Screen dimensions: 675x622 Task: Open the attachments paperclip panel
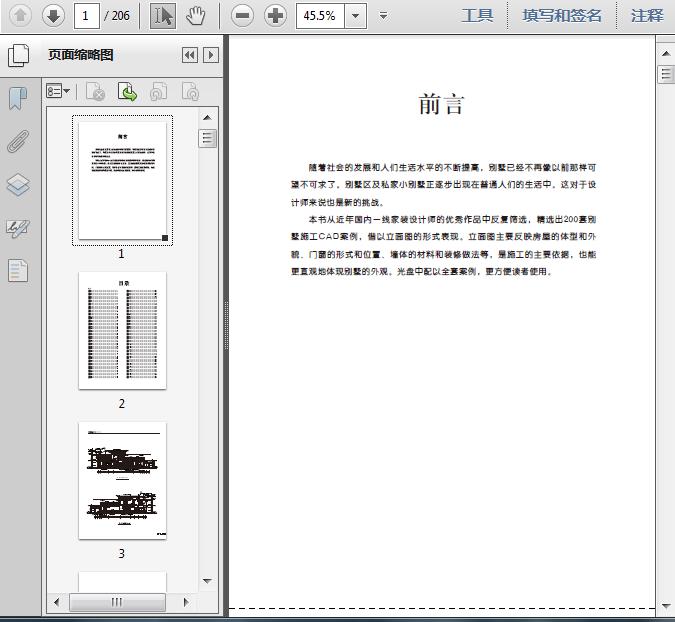pyautogui.click(x=18, y=141)
